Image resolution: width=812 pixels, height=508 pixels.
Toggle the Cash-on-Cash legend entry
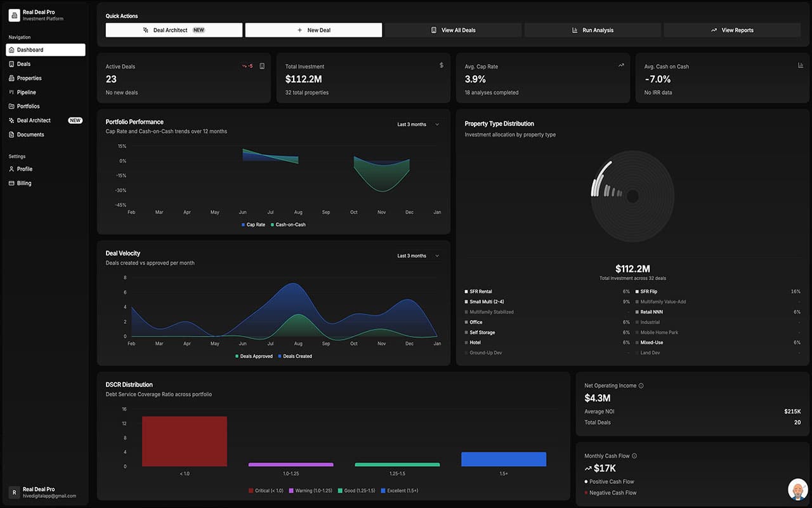(289, 224)
